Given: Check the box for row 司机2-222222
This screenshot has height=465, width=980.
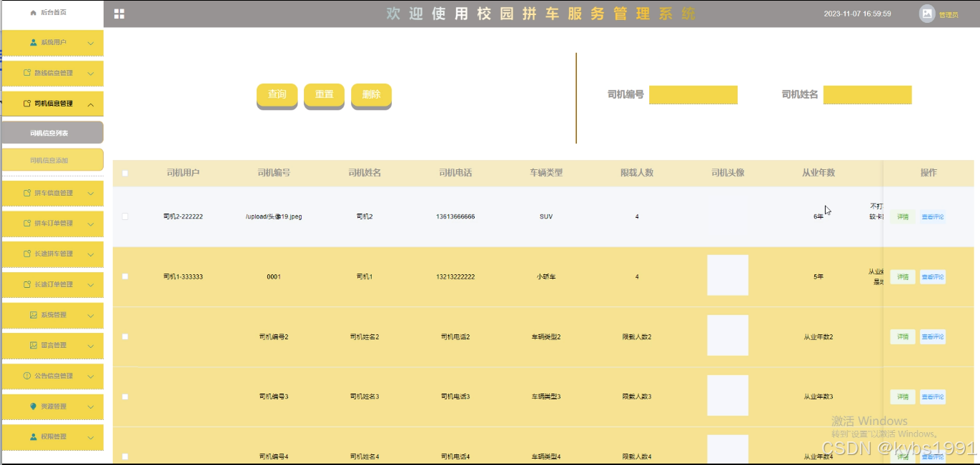Looking at the screenshot, I should [x=125, y=216].
